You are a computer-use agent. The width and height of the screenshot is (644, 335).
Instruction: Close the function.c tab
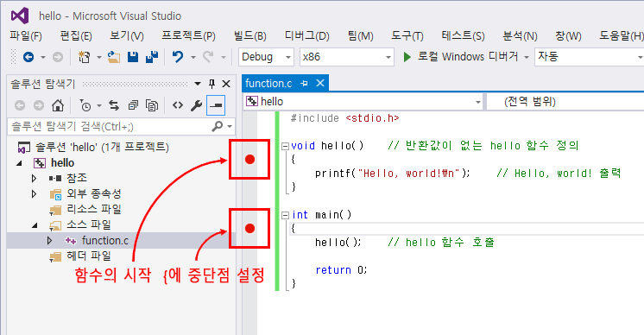[x=320, y=84]
